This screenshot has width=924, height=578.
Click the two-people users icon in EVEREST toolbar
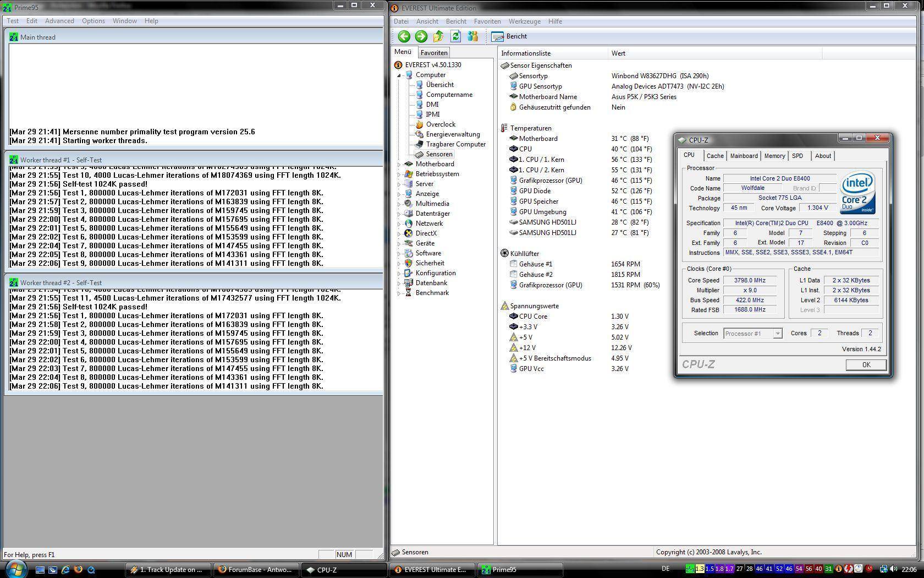click(x=472, y=36)
